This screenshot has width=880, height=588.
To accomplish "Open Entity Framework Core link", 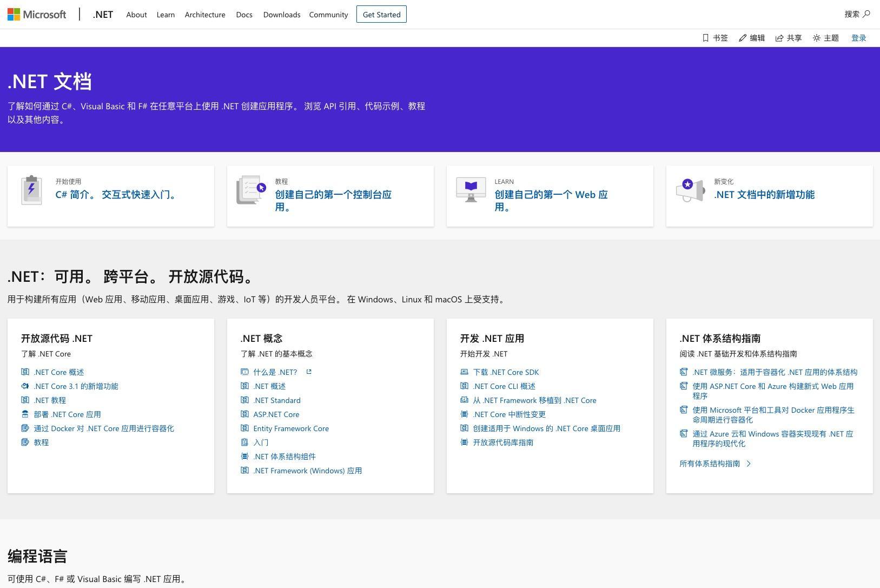I will (291, 428).
